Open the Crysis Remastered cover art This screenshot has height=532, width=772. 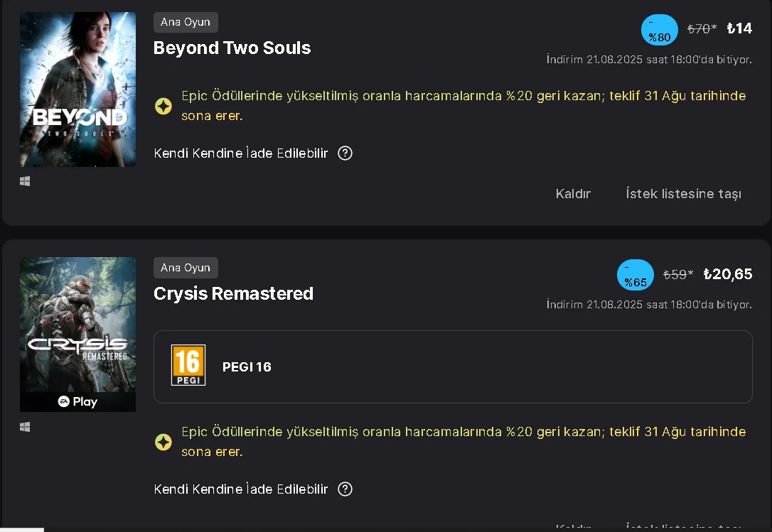pyautogui.click(x=77, y=327)
